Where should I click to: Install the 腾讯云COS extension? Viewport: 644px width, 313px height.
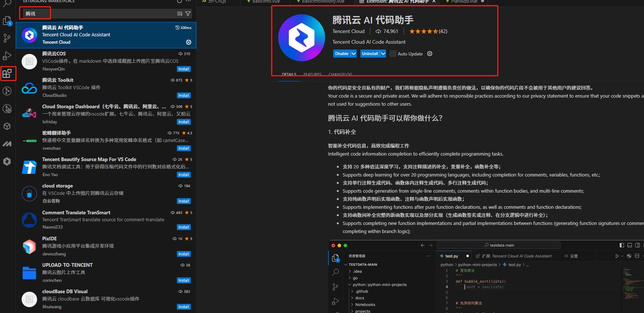(x=183, y=69)
